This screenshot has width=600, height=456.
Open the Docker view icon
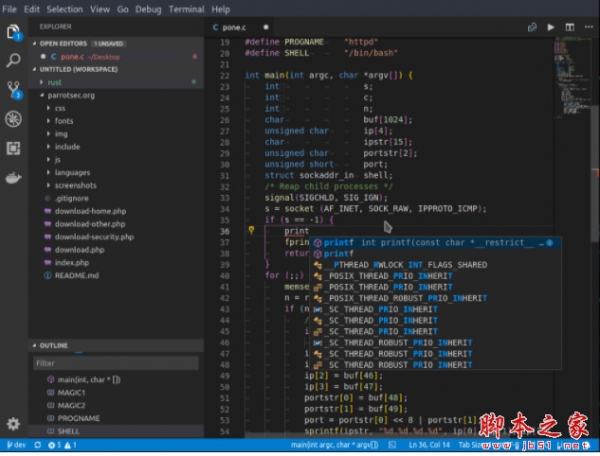pos(13,178)
